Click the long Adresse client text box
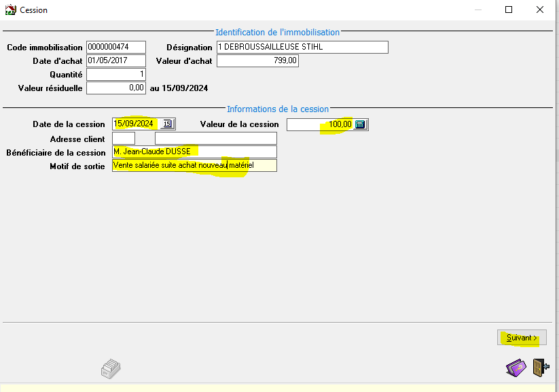 (x=215, y=139)
